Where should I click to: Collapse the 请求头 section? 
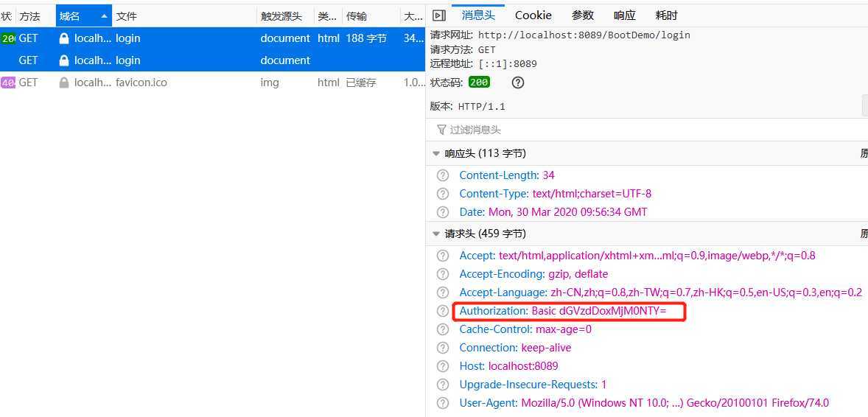click(436, 234)
